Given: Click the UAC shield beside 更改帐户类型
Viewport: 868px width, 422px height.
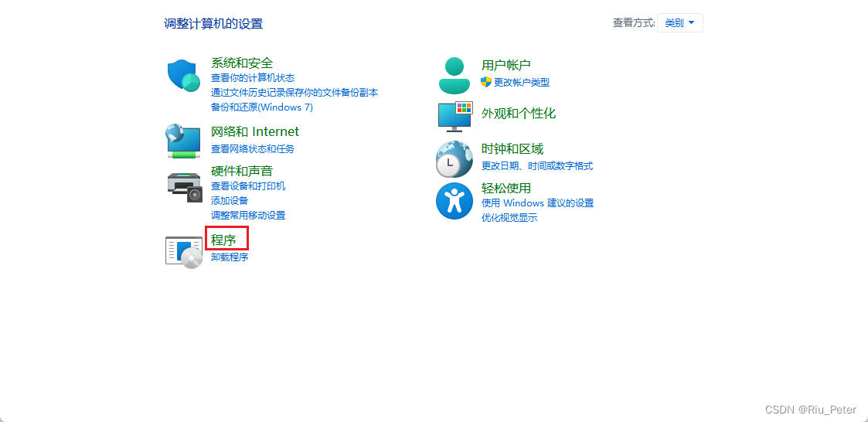Looking at the screenshot, I should coord(486,82).
